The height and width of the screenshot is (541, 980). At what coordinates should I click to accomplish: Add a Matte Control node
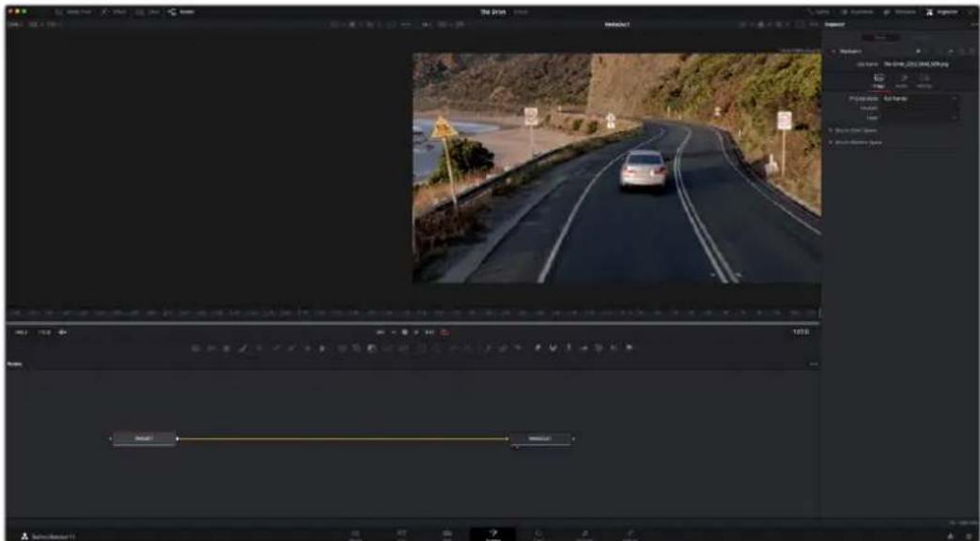(372, 348)
